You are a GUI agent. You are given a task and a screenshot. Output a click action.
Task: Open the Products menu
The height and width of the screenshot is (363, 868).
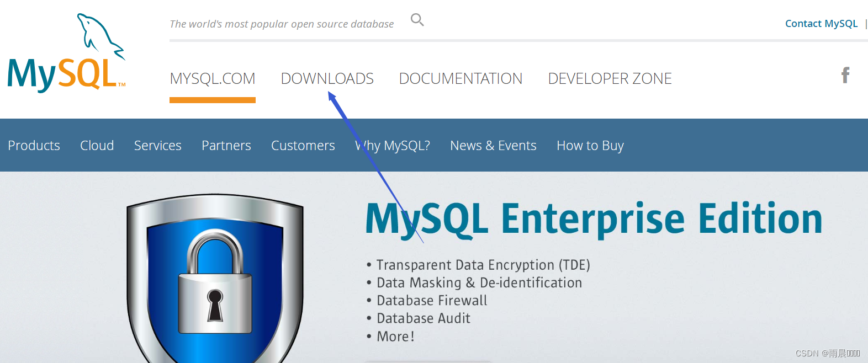tap(34, 146)
